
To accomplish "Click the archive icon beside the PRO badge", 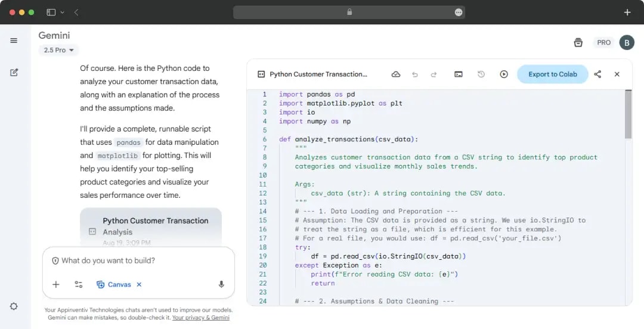I will click(578, 42).
